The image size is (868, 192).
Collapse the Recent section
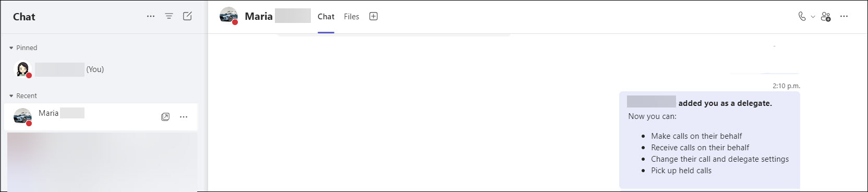[x=11, y=96]
